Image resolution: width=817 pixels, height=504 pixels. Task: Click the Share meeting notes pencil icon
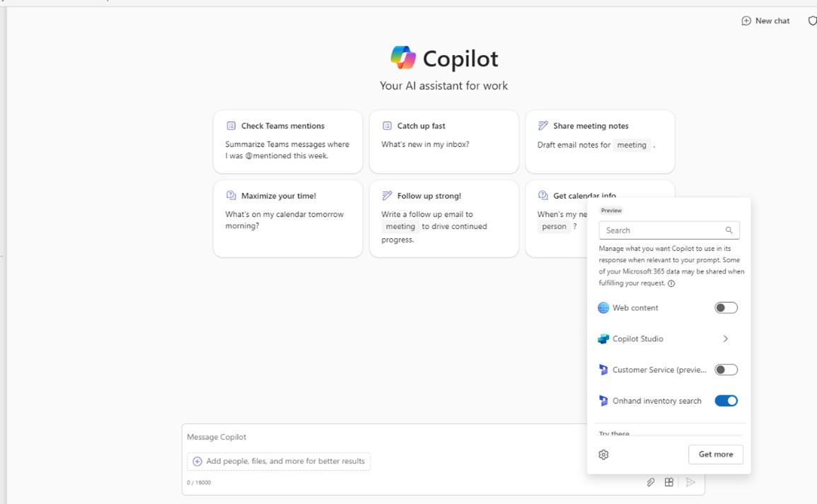(543, 126)
